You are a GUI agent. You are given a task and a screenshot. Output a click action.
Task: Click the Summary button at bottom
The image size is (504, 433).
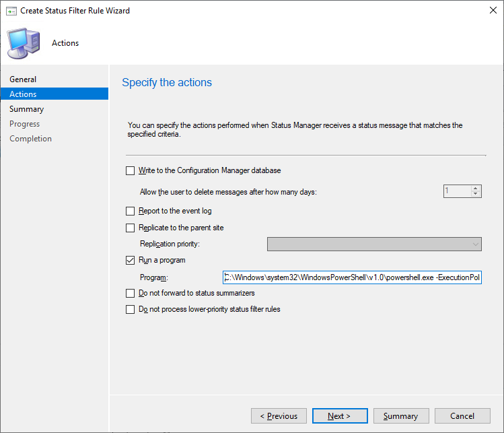[401, 416]
